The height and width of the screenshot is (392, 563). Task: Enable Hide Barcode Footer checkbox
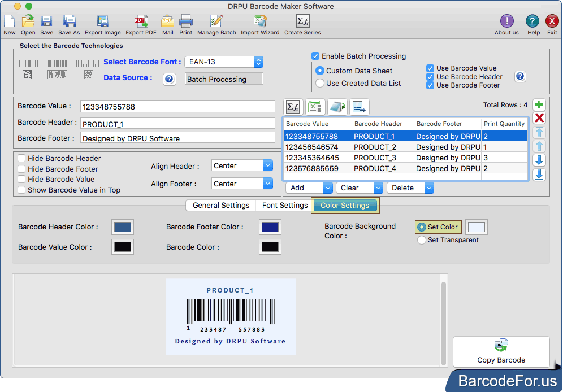coord(21,169)
